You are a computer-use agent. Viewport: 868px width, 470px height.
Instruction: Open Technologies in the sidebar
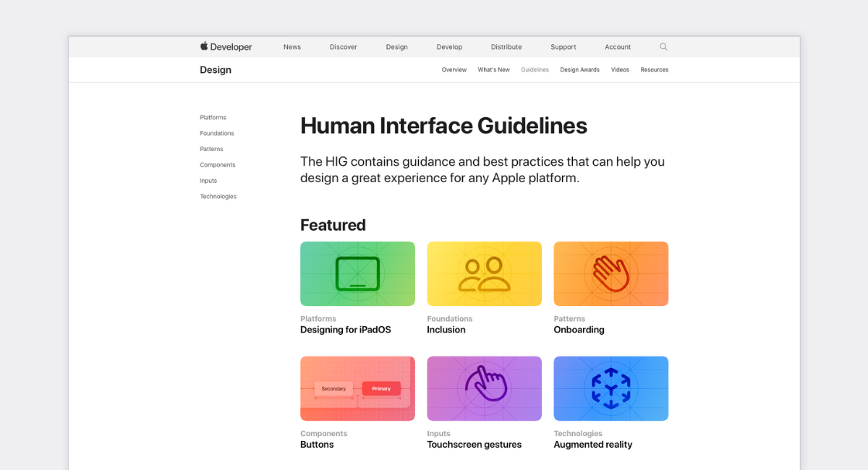tap(218, 197)
